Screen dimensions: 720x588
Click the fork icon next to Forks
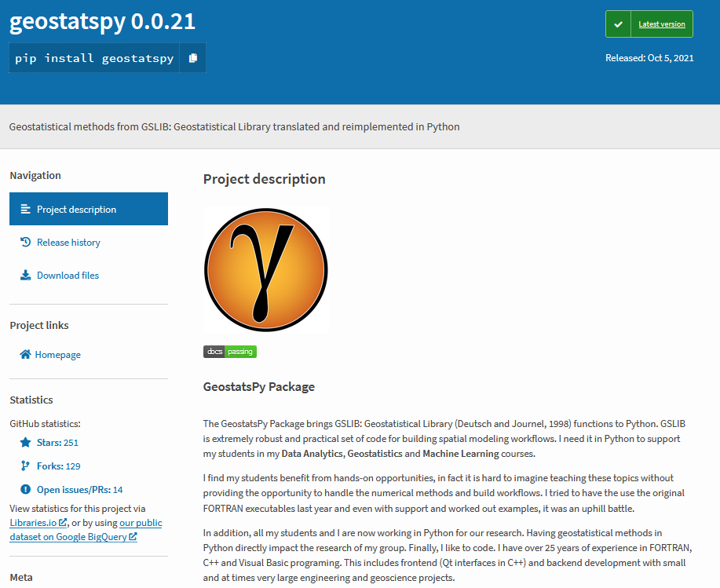pyautogui.click(x=25, y=466)
